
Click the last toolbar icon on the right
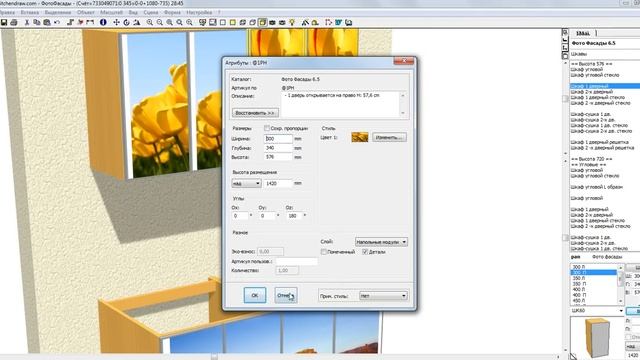(x=348, y=22)
